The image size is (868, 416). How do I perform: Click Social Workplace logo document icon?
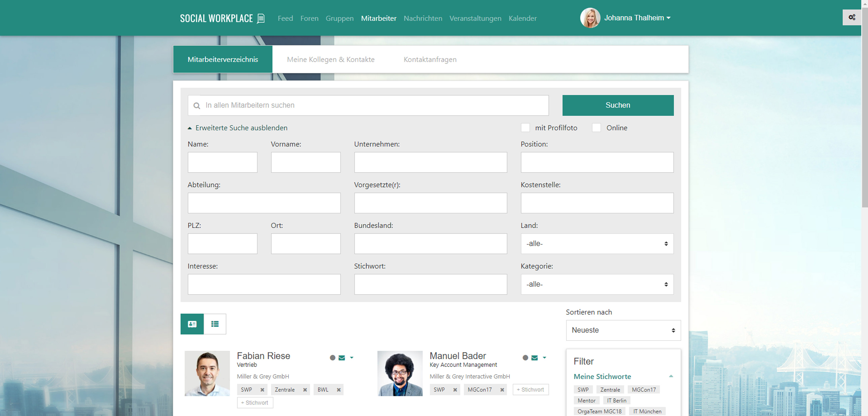pos(261,18)
